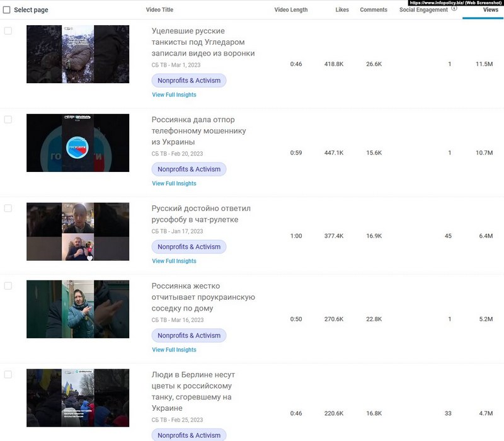Image resolution: width=504 pixels, height=441 pixels.
Task: Mark the checkbox for the chat-roulette video row
Action: coord(8,209)
